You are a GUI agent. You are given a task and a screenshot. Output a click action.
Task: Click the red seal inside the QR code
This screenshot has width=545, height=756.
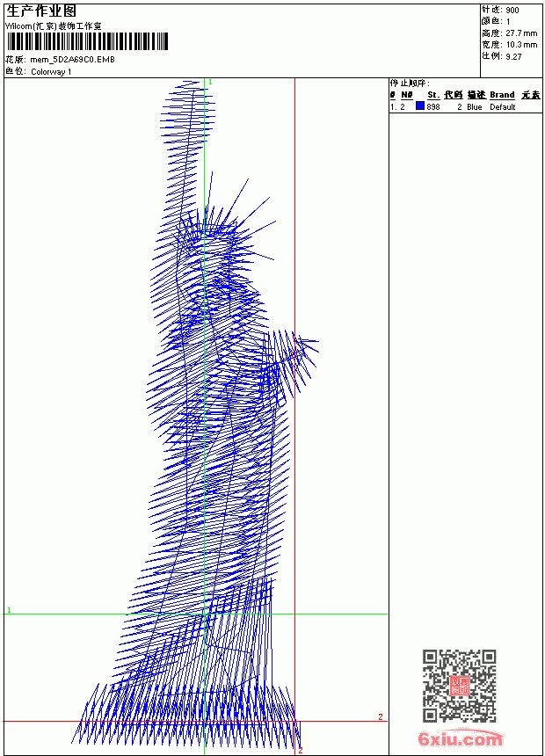click(x=460, y=685)
